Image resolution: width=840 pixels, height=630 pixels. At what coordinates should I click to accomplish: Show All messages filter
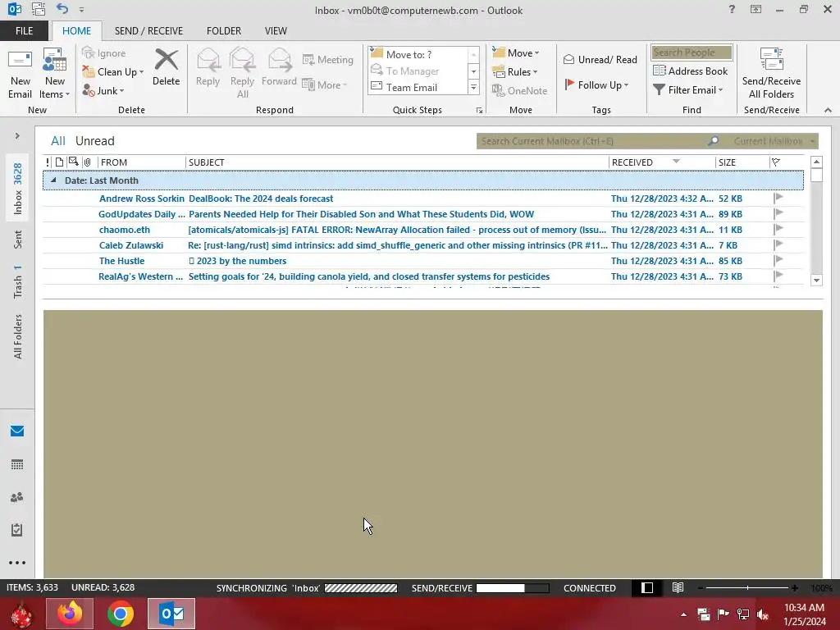point(58,141)
